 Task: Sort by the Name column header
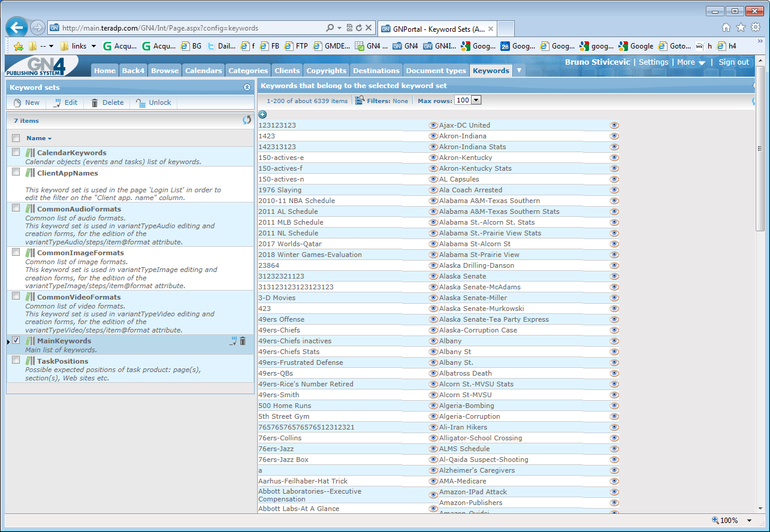[39, 138]
